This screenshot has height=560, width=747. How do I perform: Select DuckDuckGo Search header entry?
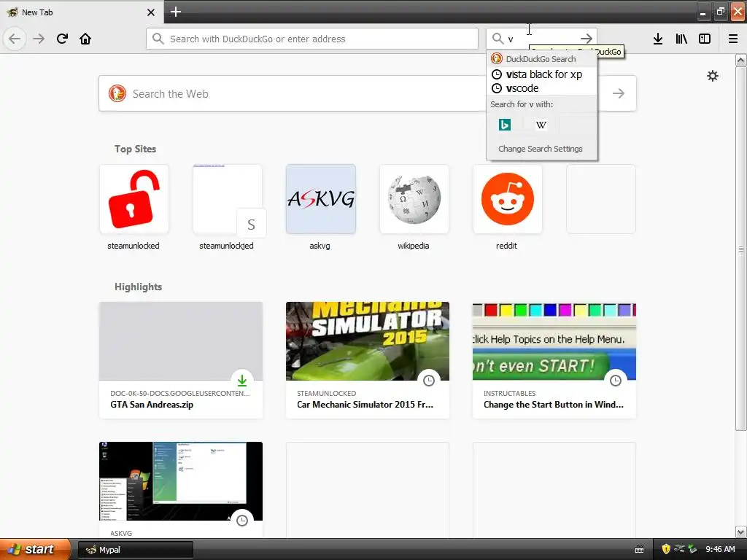(x=542, y=58)
